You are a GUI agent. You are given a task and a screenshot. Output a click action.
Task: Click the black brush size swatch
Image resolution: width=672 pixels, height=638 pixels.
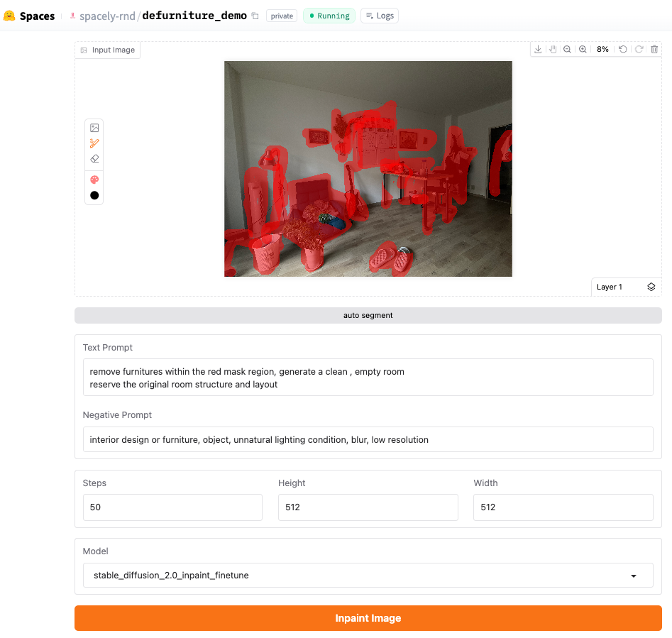(94, 195)
